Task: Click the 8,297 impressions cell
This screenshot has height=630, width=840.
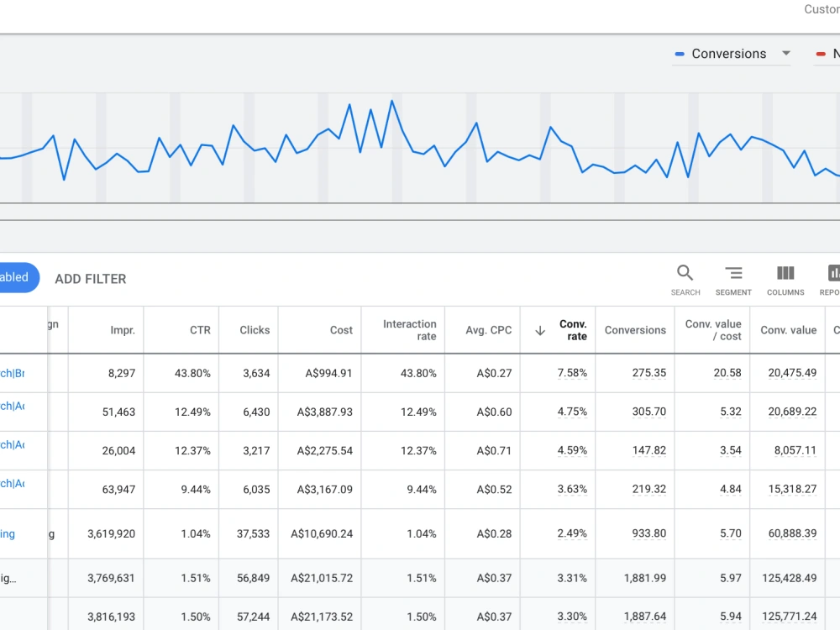Action: click(x=122, y=373)
